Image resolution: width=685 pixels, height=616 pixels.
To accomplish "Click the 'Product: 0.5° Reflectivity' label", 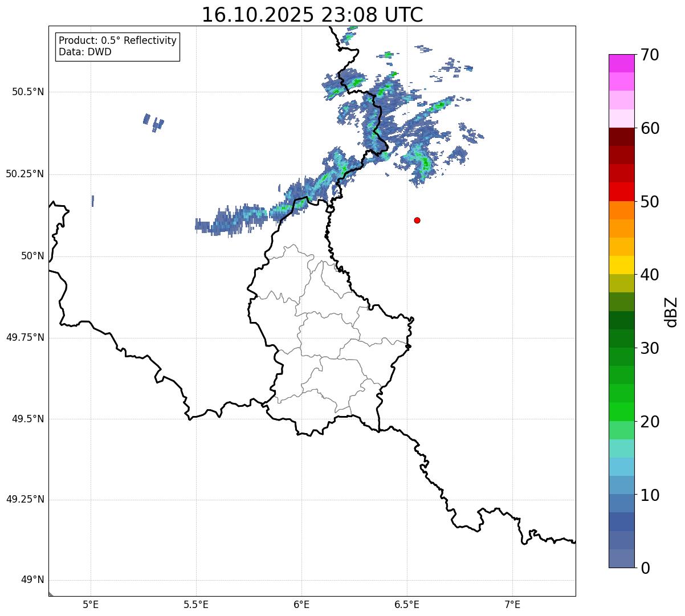I will [117, 41].
